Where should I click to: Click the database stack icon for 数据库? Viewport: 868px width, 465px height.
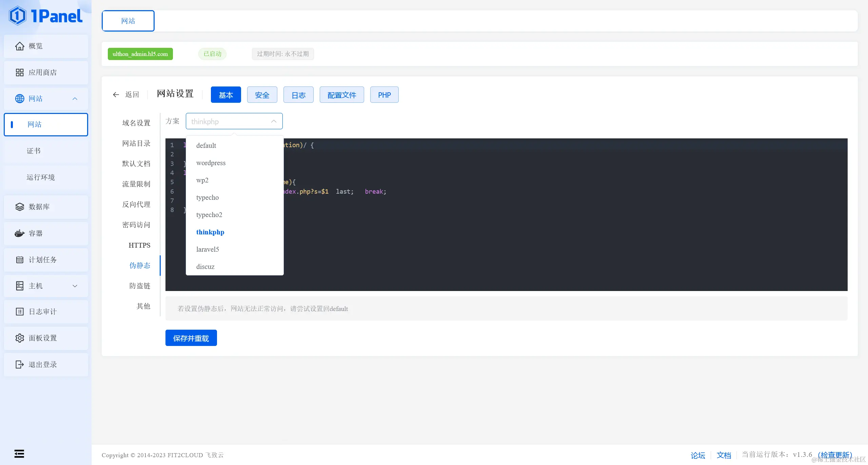click(x=20, y=207)
